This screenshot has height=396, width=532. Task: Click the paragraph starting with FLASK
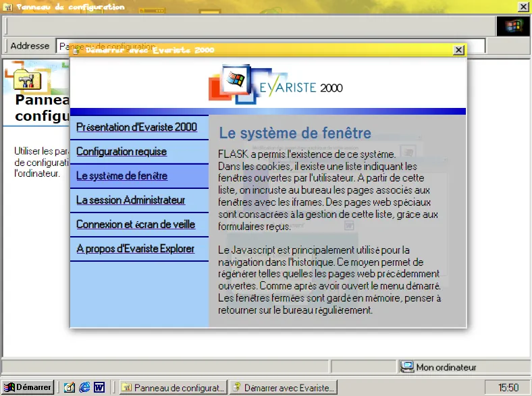pos(328,190)
